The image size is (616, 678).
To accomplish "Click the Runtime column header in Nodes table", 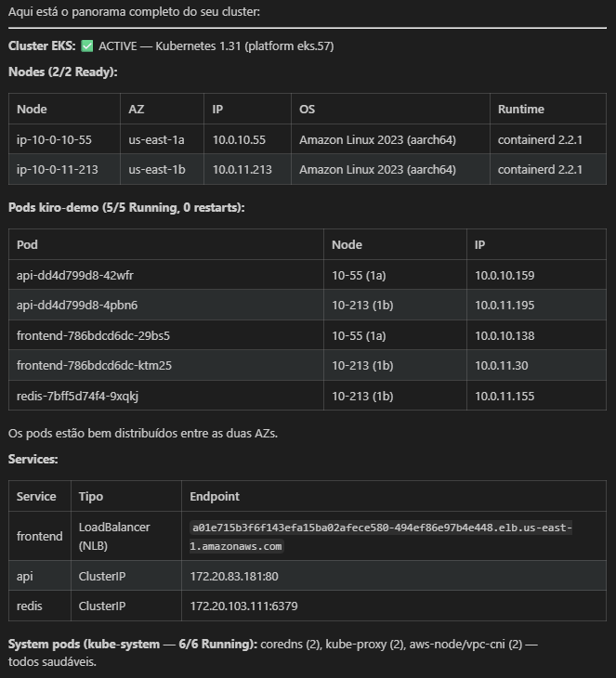I will (520, 110).
